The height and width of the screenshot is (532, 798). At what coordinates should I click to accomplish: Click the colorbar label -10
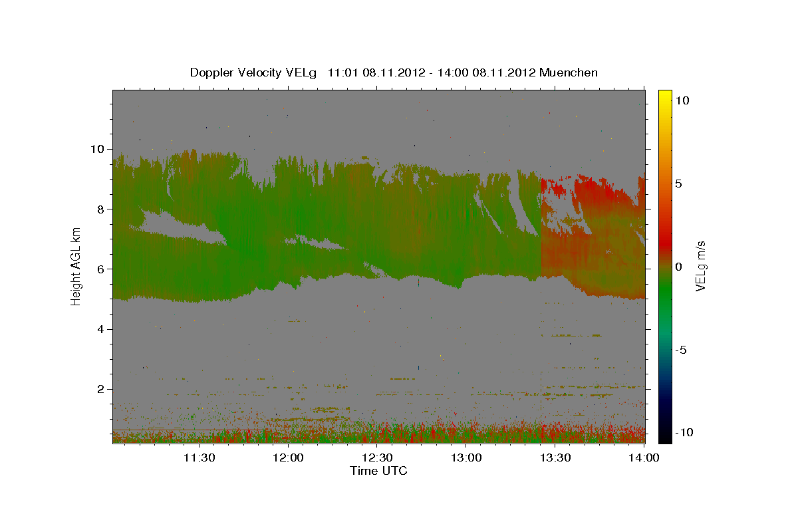click(x=685, y=432)
